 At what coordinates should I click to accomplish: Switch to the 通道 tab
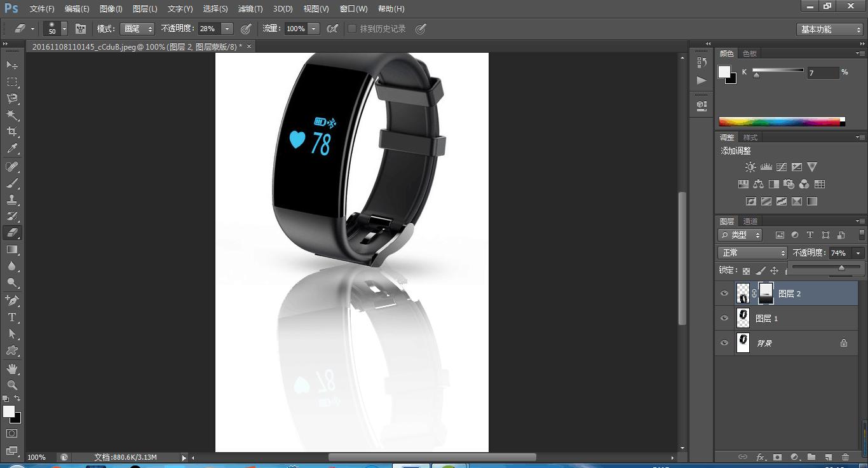750,221
